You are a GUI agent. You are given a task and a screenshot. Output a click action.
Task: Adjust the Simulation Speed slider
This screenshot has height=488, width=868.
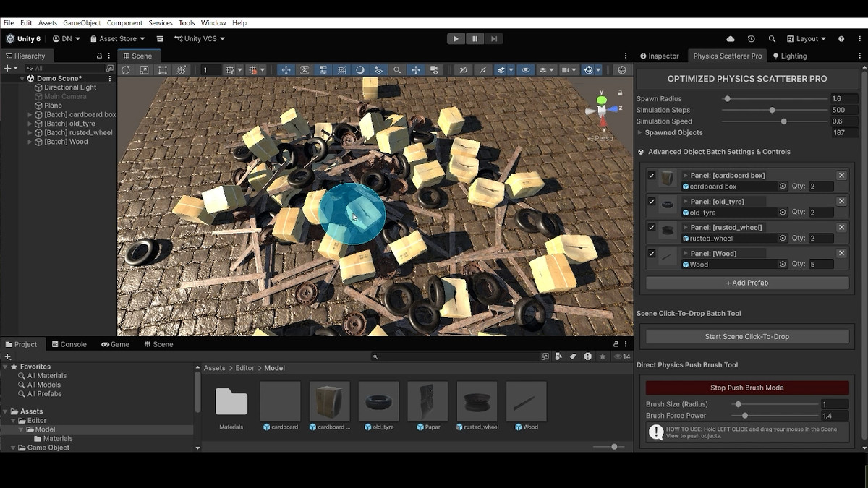click(774, 121)
